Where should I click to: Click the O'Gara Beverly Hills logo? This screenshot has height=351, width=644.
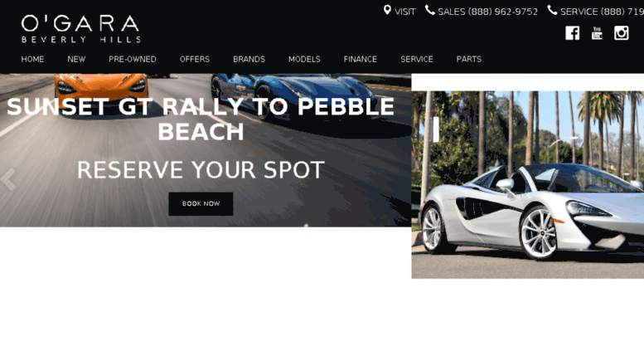pos(81,29)
